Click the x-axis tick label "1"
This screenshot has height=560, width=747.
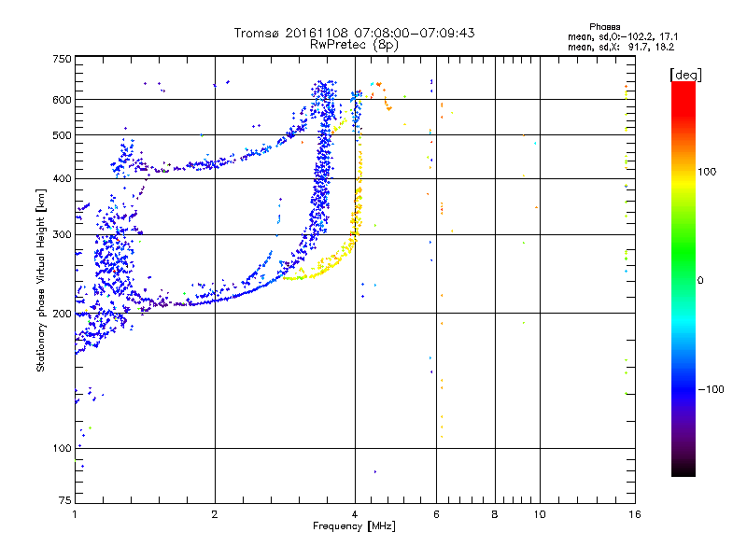point(75,514)
